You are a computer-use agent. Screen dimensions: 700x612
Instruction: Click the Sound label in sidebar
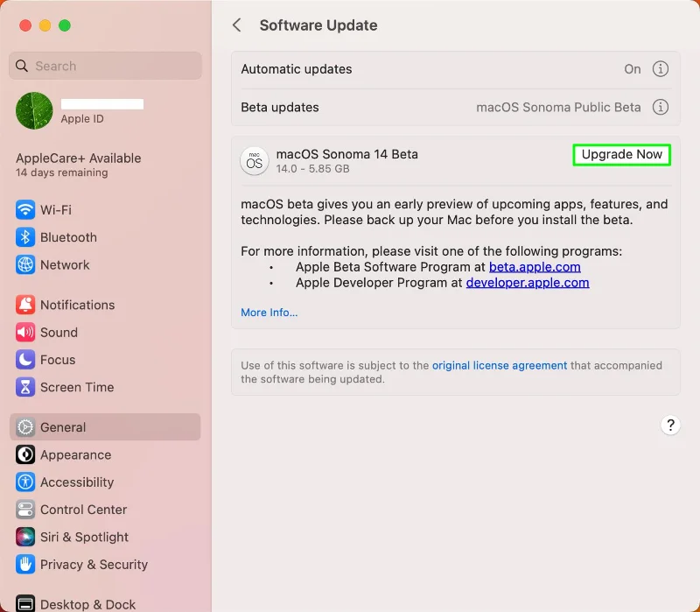pyautogui.click(x=59, y=333)
